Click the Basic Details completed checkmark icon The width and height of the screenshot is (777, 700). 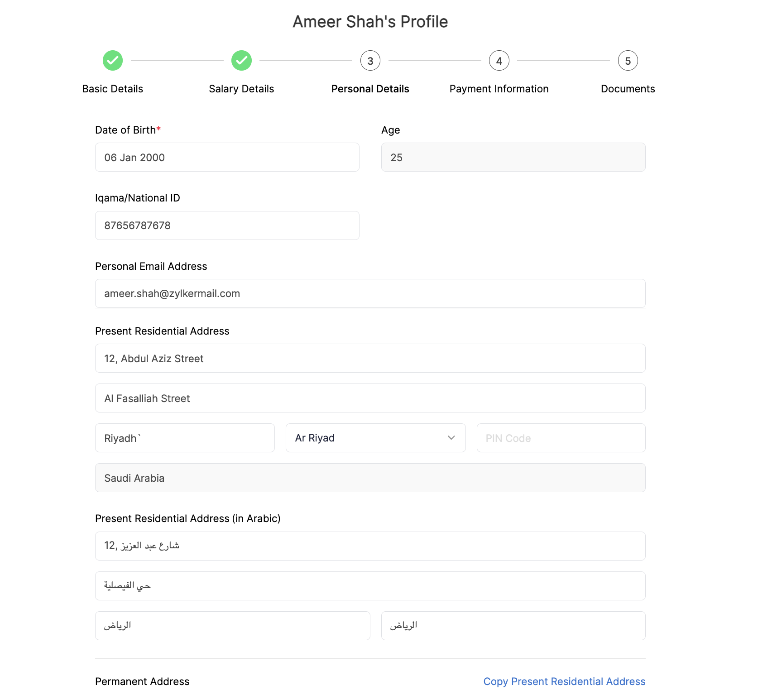(113, 60)
